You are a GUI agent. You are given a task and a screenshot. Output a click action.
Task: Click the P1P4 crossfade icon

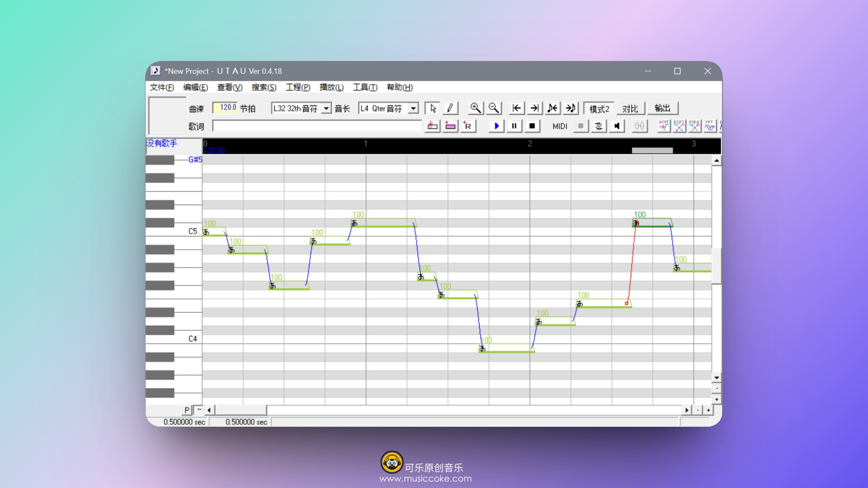694,126
